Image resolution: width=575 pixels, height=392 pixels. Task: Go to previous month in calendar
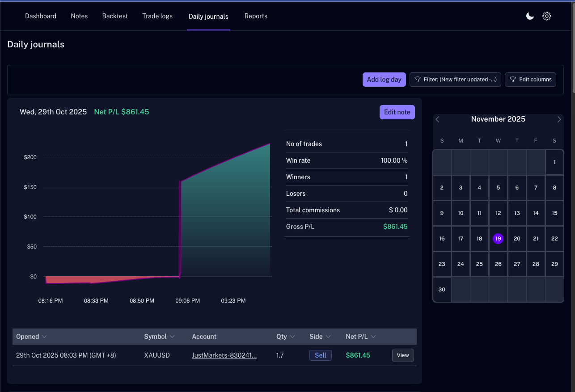438,119
